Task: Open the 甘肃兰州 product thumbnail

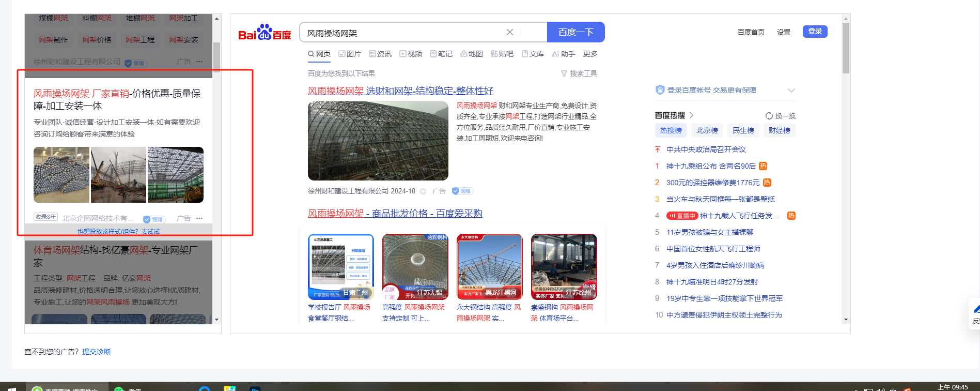Action: 341,266
